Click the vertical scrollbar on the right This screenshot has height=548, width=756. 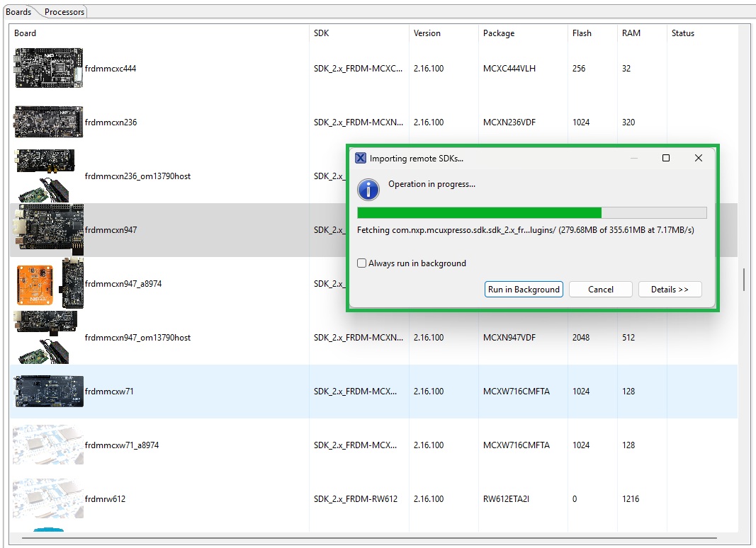[743, 279]
